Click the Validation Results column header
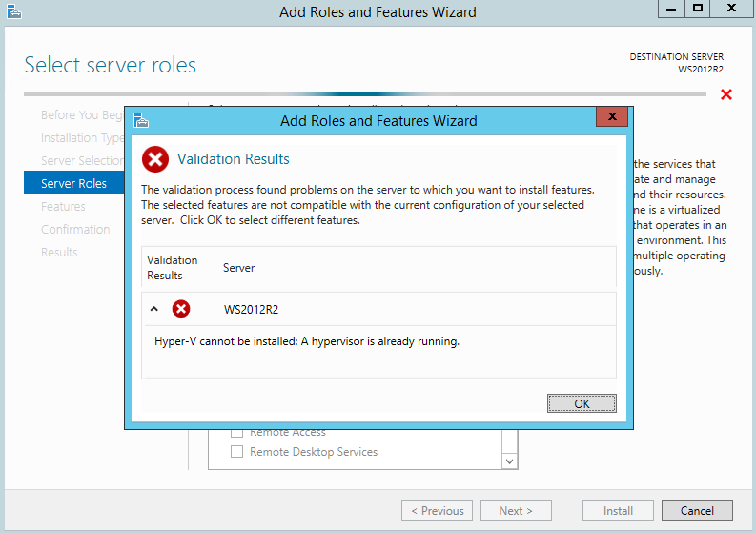This screenshot has width=756, height=533. tap(173, 268)
